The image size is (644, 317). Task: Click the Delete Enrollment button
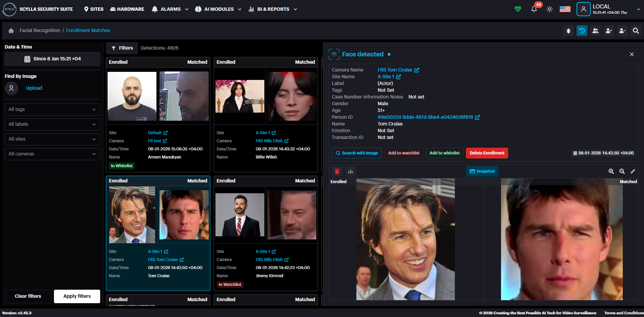[x=487, y=153]
